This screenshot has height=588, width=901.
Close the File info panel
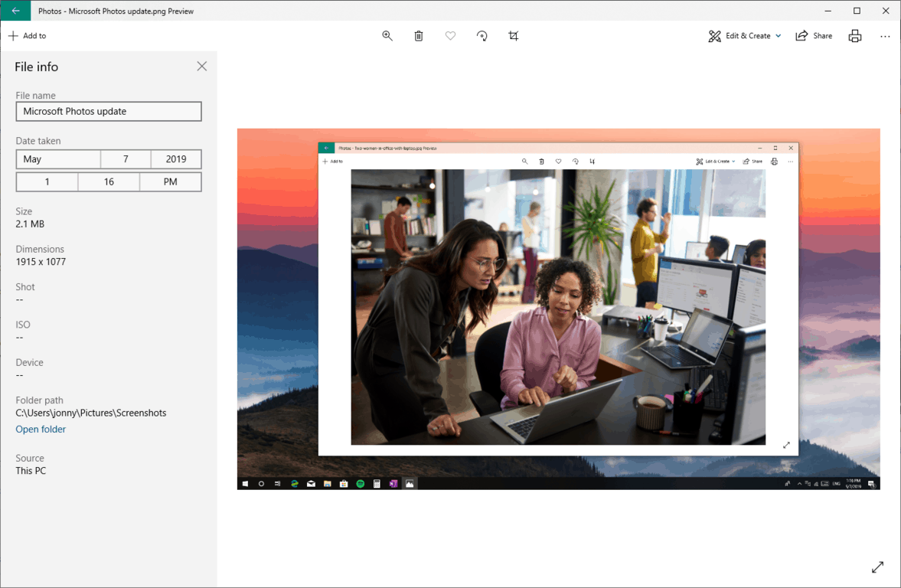coord(201,67)
